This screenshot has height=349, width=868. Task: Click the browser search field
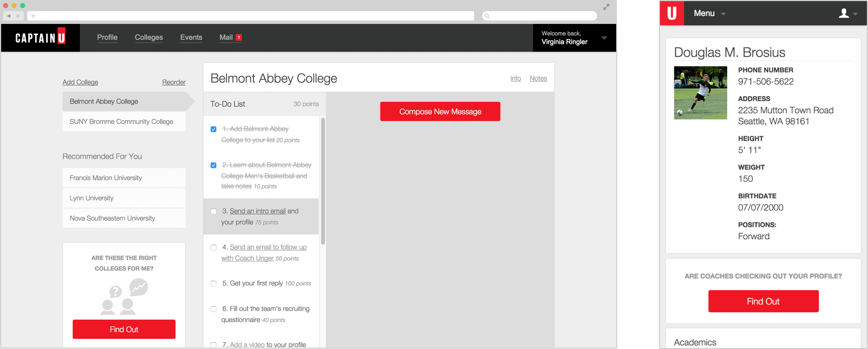[539, 16]
